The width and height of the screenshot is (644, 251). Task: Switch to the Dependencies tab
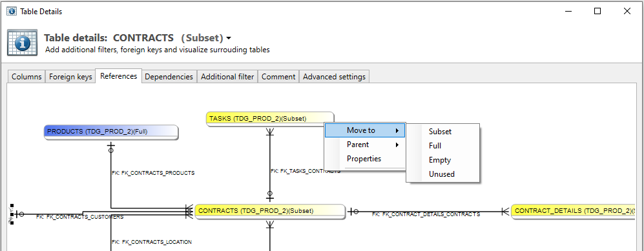tap(169, 77)
